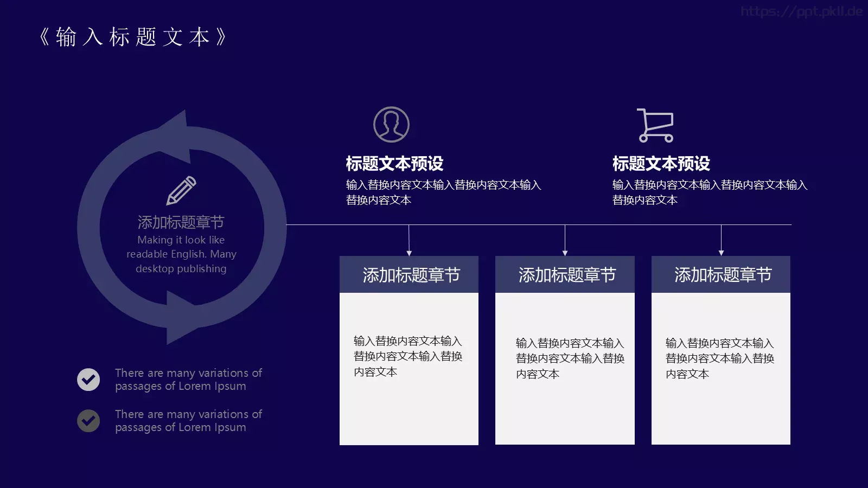Select the pencil edit icon
The image size is (868, 488).
(x=181, y=190)
